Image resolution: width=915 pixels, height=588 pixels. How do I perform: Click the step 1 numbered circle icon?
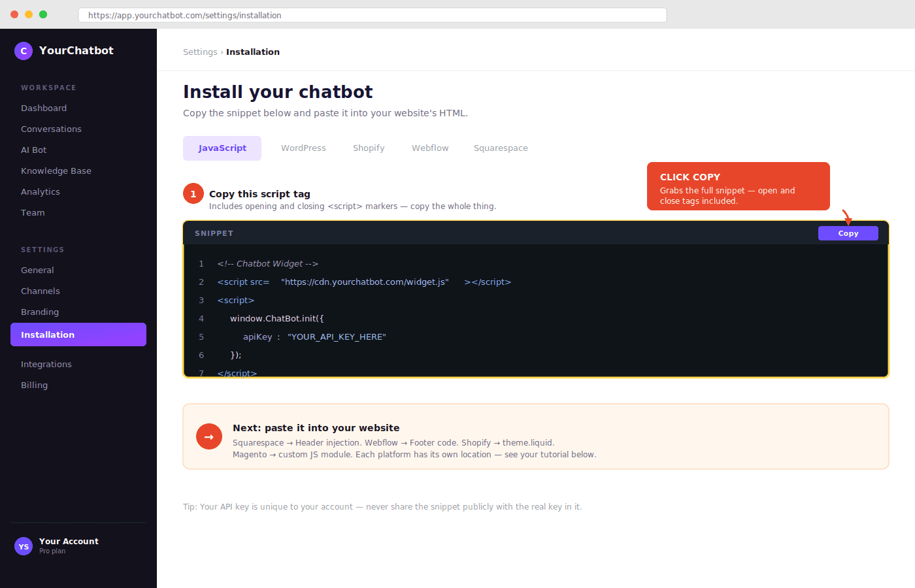193,193
